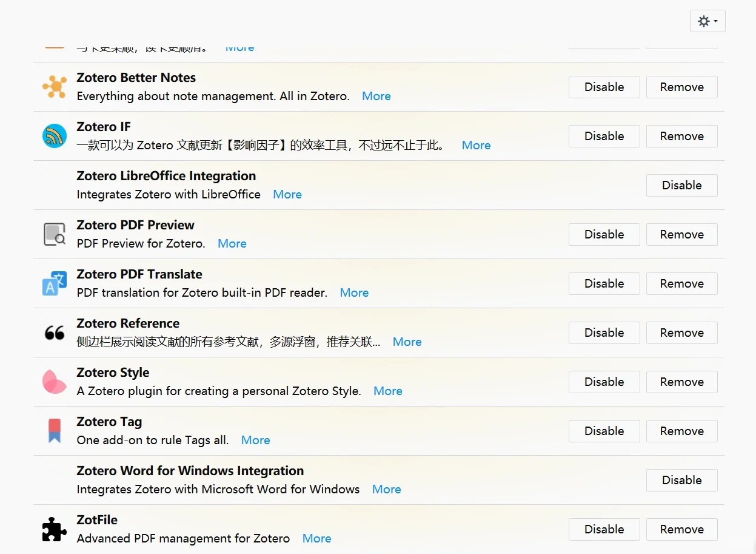The image size is (756, 554).
Task: Open More link for Zotero IF
Action: pos(477,145)
